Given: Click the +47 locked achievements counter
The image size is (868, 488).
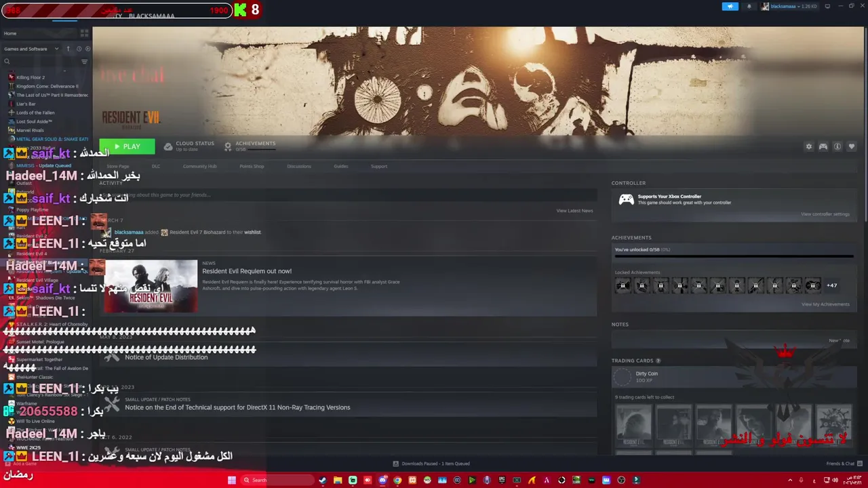Looking at the screenshot, I should click(x=831, y=285).
